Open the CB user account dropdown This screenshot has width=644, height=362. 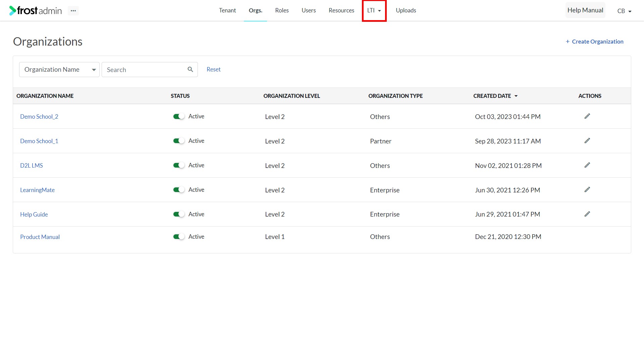(624, 11)
